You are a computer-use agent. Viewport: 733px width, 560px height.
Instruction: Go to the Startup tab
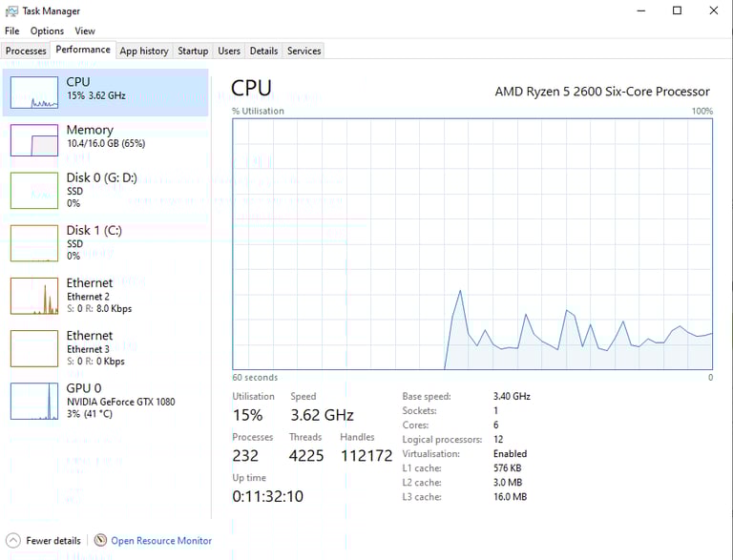193,51
